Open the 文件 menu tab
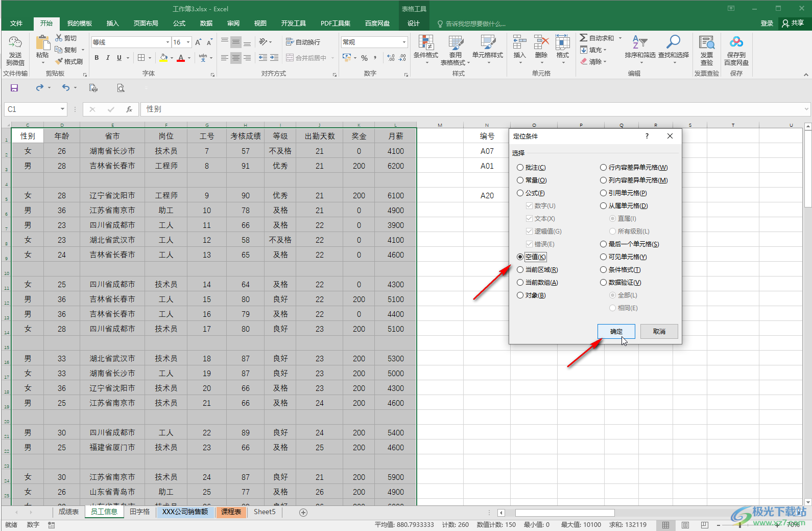812x531 pixels. click(x=16, y=24)
